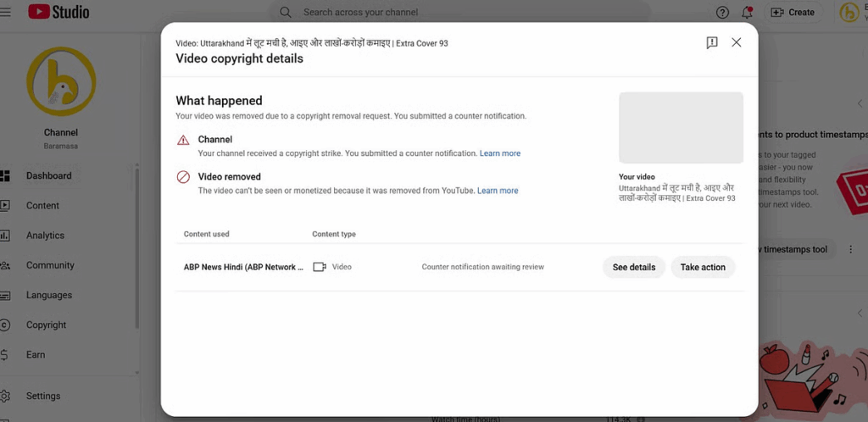
Task: Close the Video copyright details dialog
Action: click(736, 42)
